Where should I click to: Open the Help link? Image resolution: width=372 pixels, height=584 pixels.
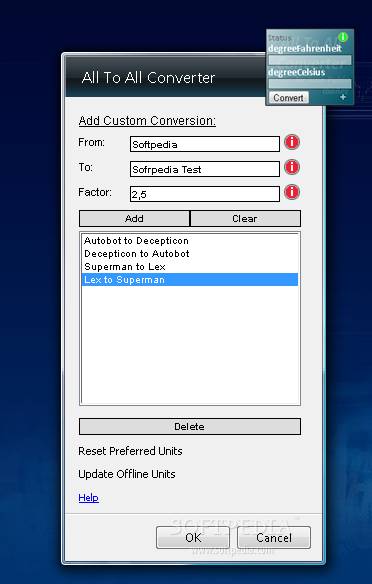pyautogui.click(x=89, y=498)
